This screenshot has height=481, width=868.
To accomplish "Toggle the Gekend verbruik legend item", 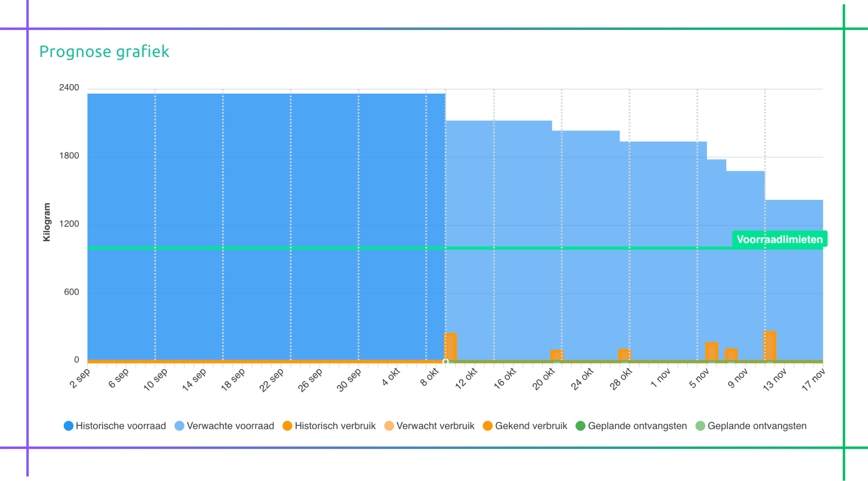I will pyautogui.click(x=525, y=426).
